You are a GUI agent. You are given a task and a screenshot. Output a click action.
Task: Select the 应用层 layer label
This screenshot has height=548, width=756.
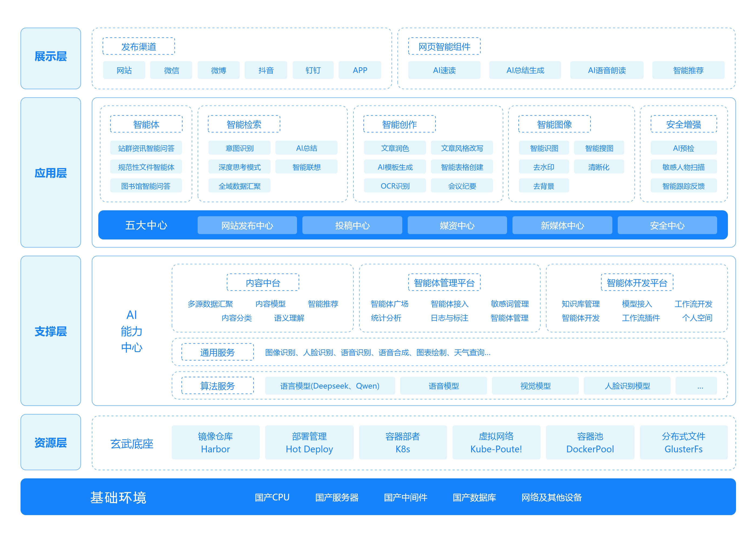(51, 172)
